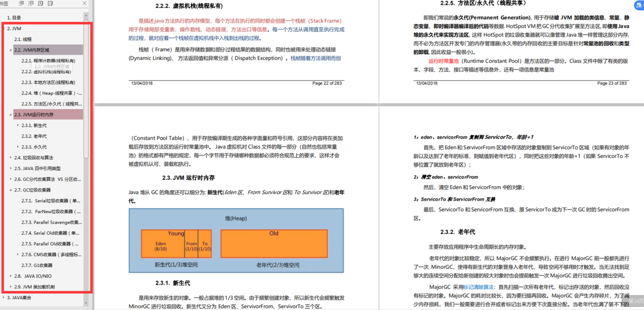This screenshot has width=644, height=310.
Task: Click the 2.2.2. 虚拟机栈(线程私有) heading
Action: [x=189, y=6]
